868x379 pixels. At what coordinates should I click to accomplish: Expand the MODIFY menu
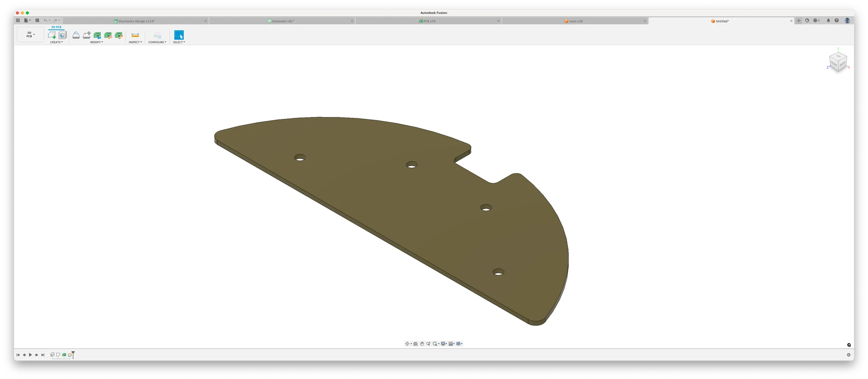pyautogui.click(x=96, y=42)
